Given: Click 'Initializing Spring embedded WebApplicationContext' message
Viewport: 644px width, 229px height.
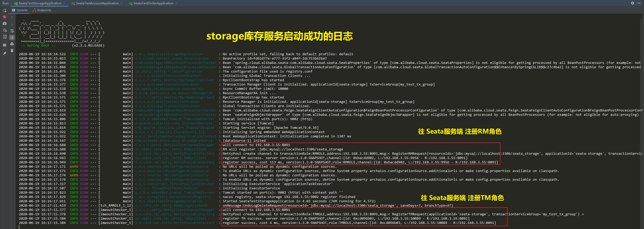Looking at the screenshot, I should coord(274,132).
